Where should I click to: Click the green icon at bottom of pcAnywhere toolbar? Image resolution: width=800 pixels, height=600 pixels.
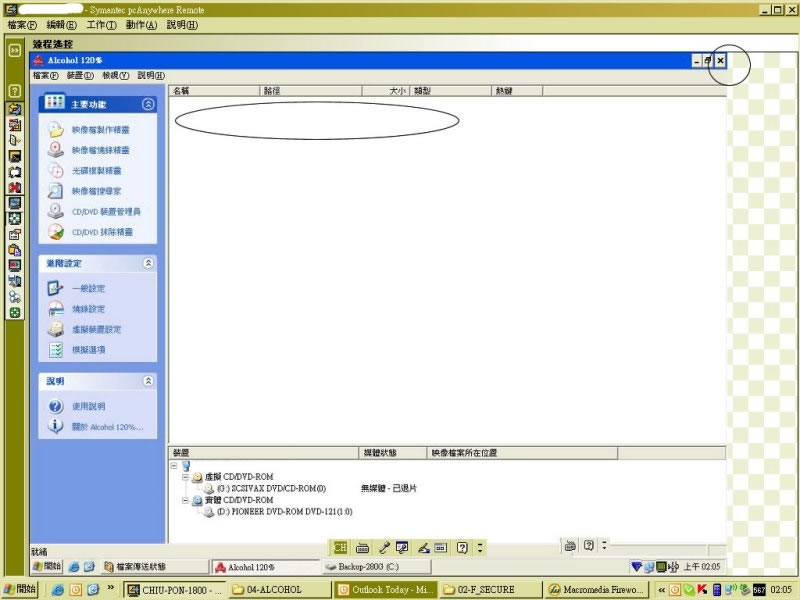click(x=15, y=312)
